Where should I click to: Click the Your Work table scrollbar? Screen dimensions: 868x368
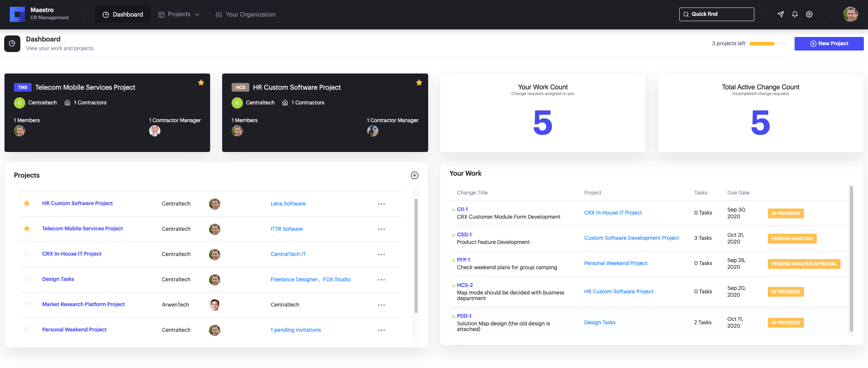[x=851, y=259]
